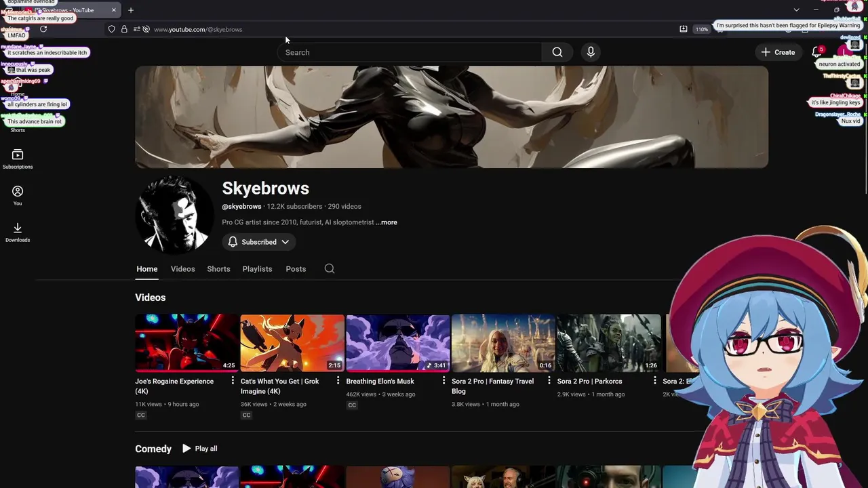Open Breathing Elon's Musk title link
868x488 pixels.
380,381
